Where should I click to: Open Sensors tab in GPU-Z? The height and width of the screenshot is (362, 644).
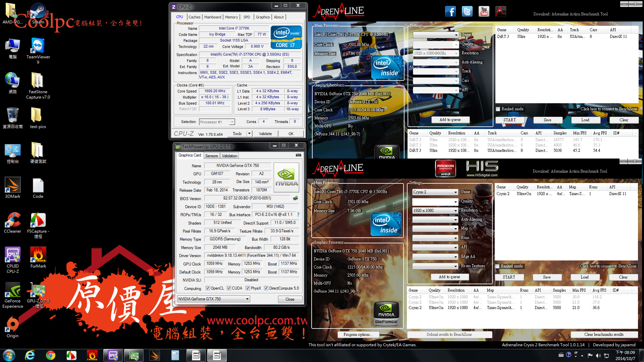(x=211, y=156)
